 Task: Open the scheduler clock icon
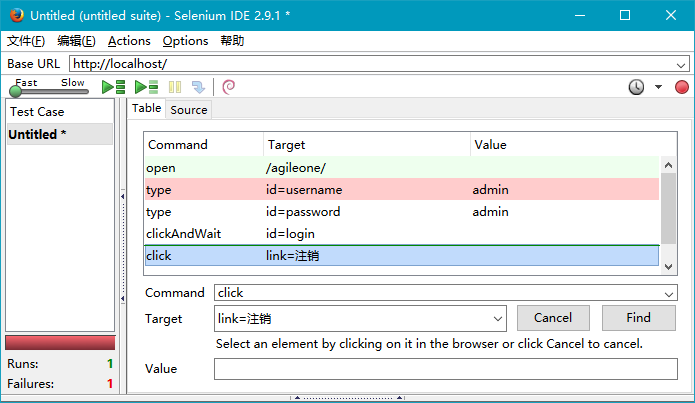(636, 87)
